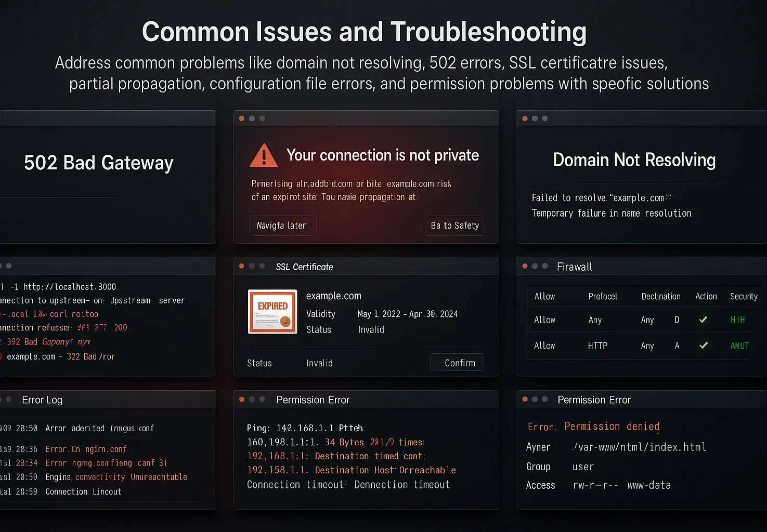Click the Navigfa later button
This screenshot has width=767, height=532.
pyautogui.click(x=282, y=225)
